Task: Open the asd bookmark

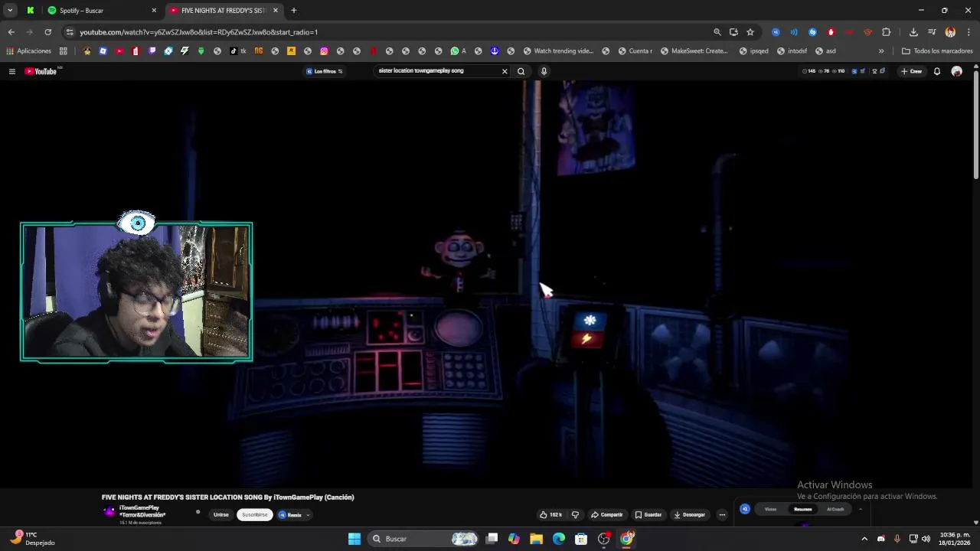Action: click(825, 51)
